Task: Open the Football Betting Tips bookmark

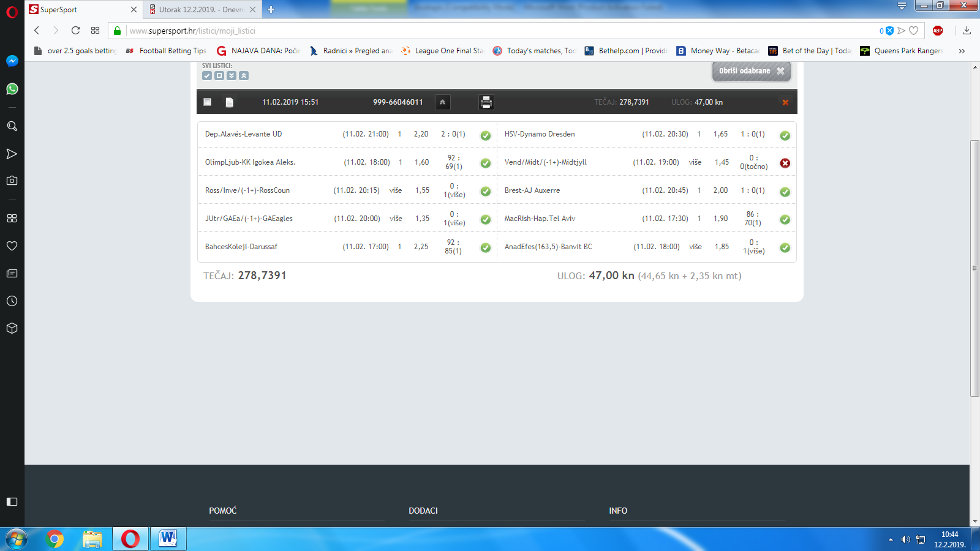Action: tap(172, 51)
